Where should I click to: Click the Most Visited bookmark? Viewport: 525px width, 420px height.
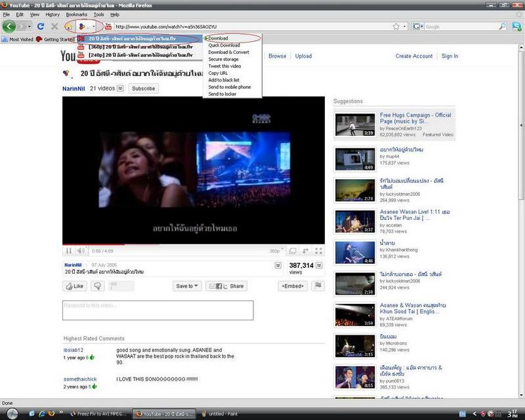(18, 39)
